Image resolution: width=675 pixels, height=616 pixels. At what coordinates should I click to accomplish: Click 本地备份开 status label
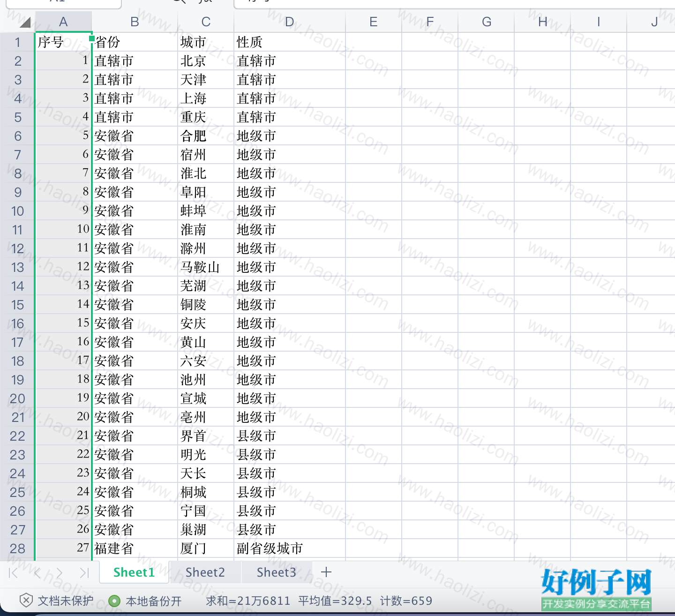[154, 601]
